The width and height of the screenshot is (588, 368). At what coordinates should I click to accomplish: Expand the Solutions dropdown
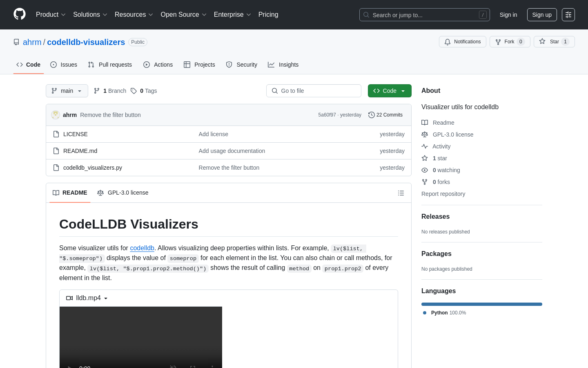90,15
